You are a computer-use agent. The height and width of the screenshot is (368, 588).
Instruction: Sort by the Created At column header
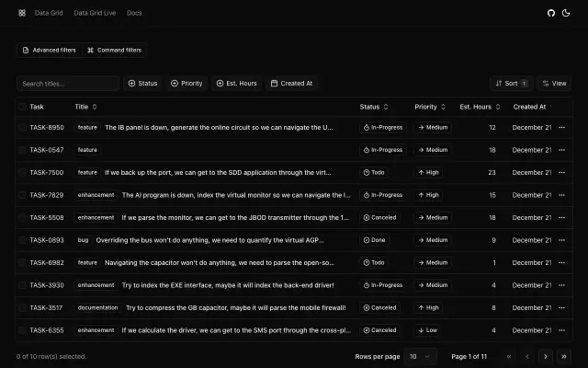532,107
